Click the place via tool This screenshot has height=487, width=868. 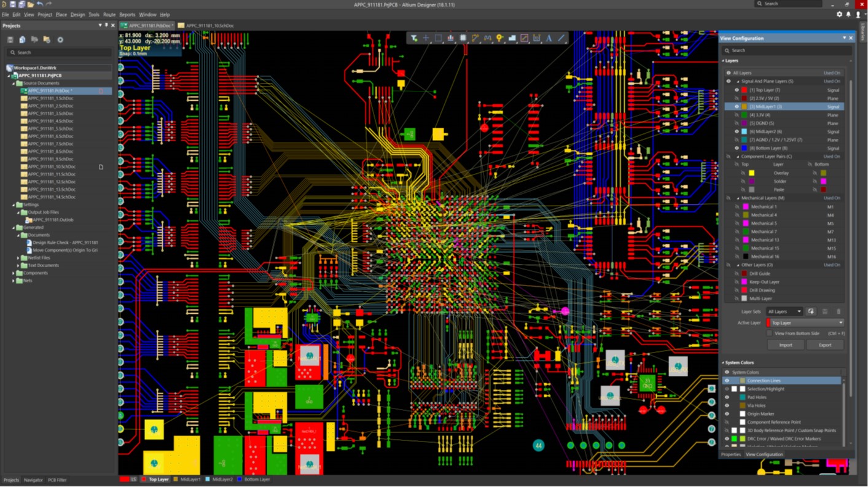point(500,38)
